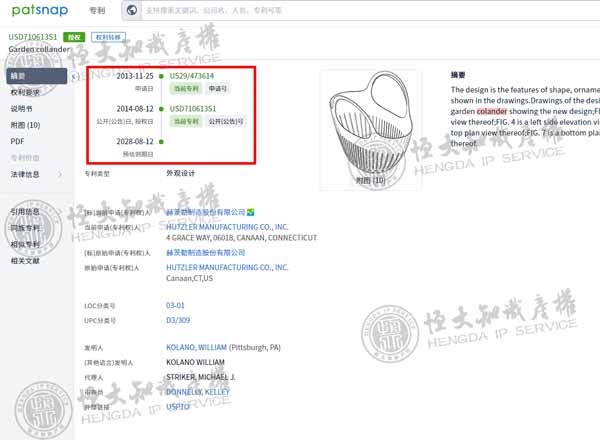The width and height of the screenshot is (600, 440).
Task: Open examiner DONNELLY, KELLEY link
Action: [198, 392]
